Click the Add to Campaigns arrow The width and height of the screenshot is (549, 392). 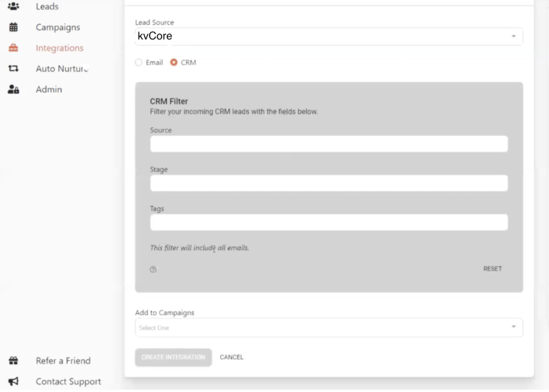pos(513,327)
